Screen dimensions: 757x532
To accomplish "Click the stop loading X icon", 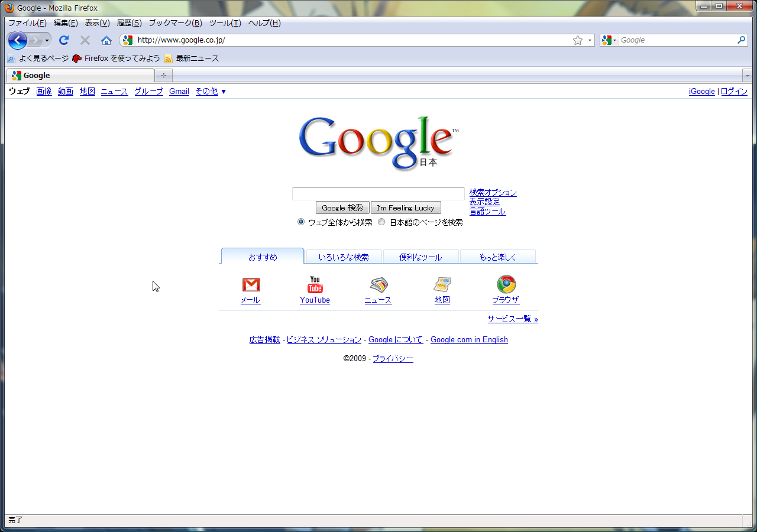I will (85, 40).
